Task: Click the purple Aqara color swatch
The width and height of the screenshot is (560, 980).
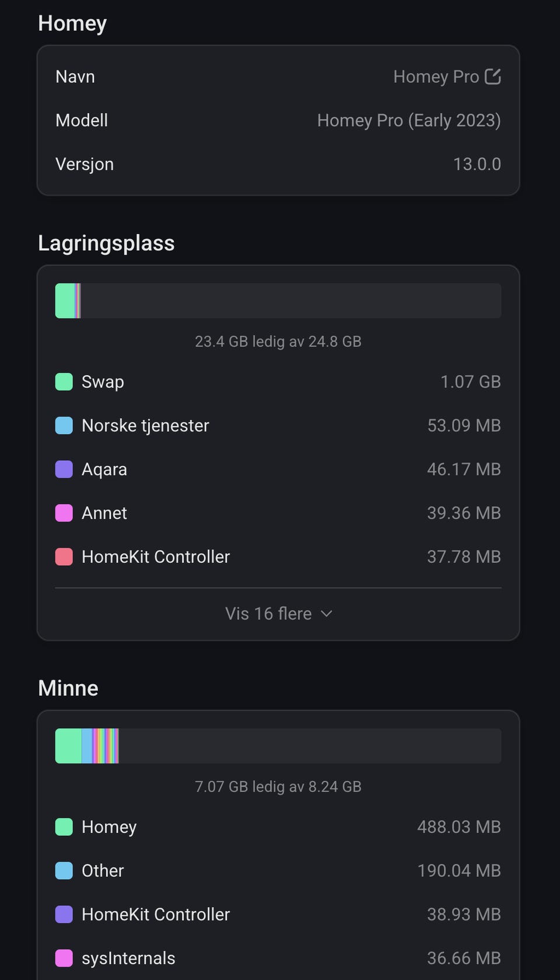Action: [64, 470]
